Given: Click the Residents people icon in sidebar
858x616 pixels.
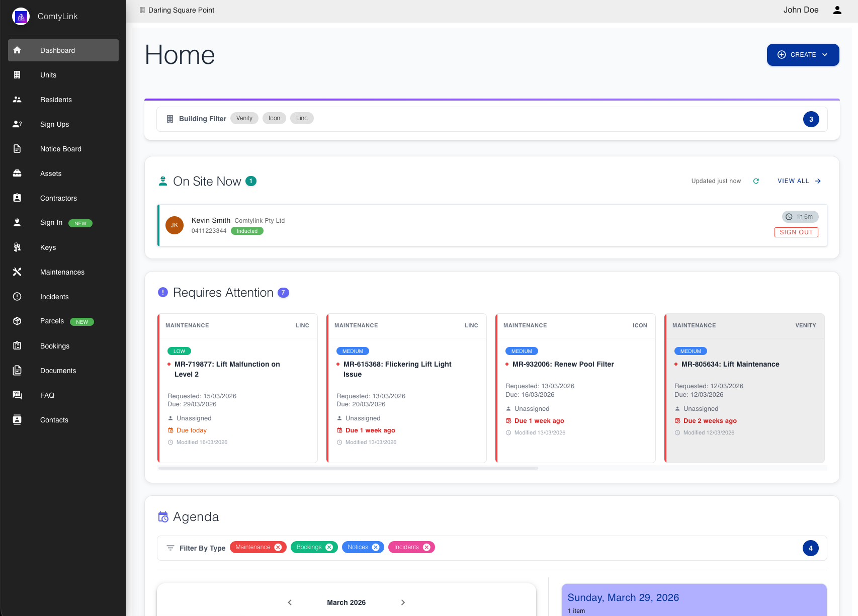Looking at the screenshot, I should 17,100.
